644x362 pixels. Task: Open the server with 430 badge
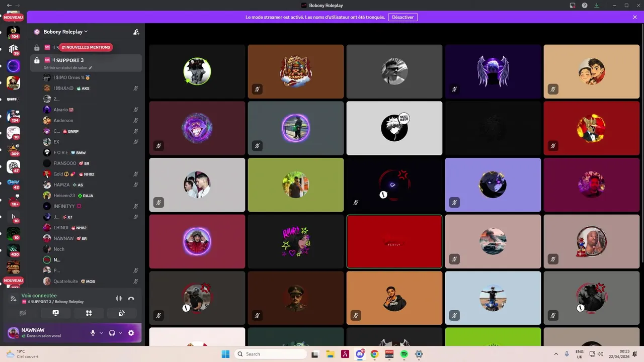coord(14,250)
